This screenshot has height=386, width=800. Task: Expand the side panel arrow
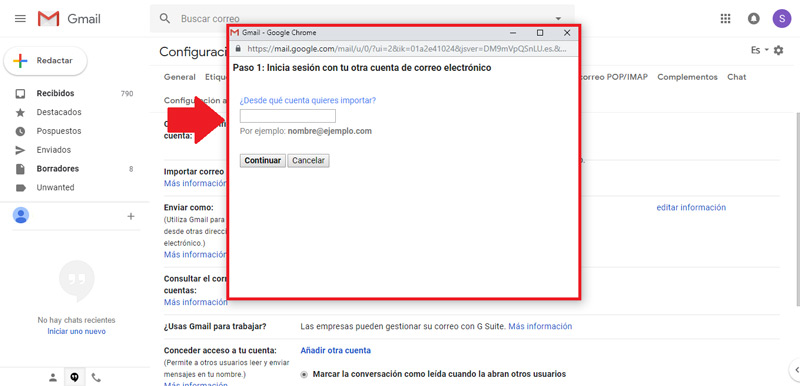(795, 370)
